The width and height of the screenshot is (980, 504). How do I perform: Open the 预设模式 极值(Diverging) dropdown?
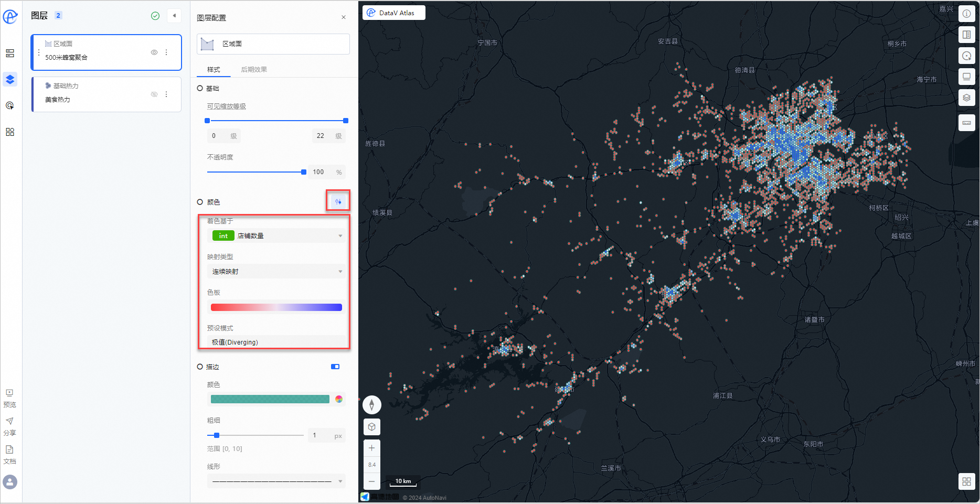(x=276, y=342)
